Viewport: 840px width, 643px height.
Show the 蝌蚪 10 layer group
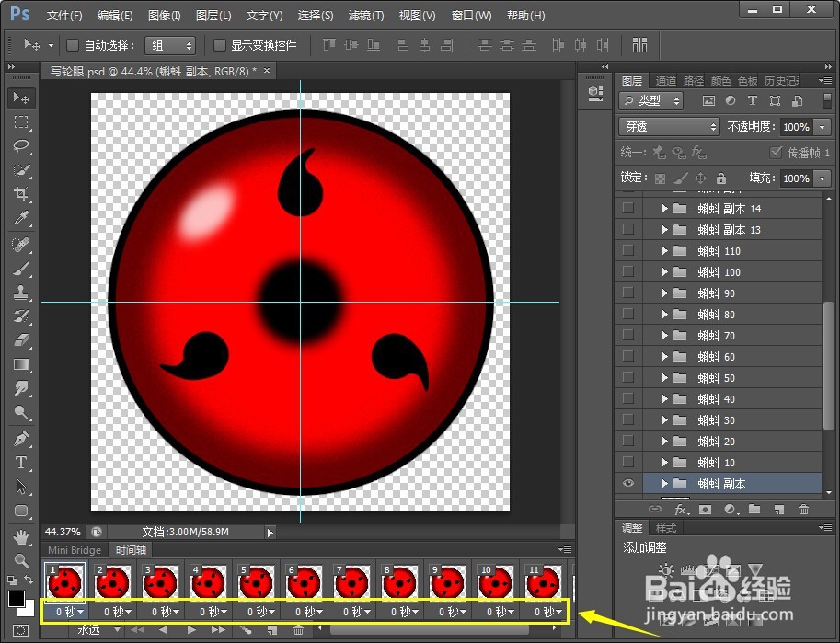click(628, 462)
